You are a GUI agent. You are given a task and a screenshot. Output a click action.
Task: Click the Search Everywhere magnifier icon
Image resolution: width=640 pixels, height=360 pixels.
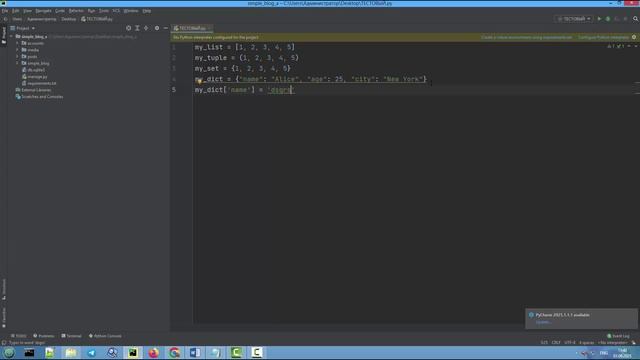[636, 19]
